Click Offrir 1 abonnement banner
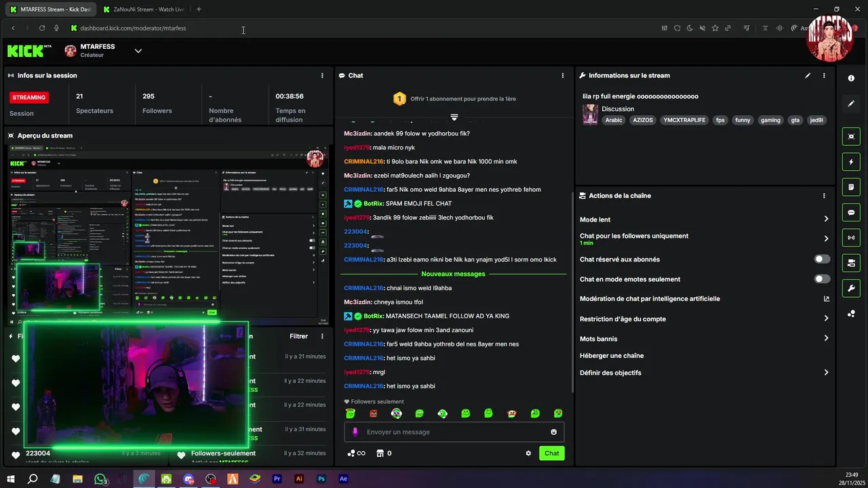868x488 pixels. coord(454,99)
